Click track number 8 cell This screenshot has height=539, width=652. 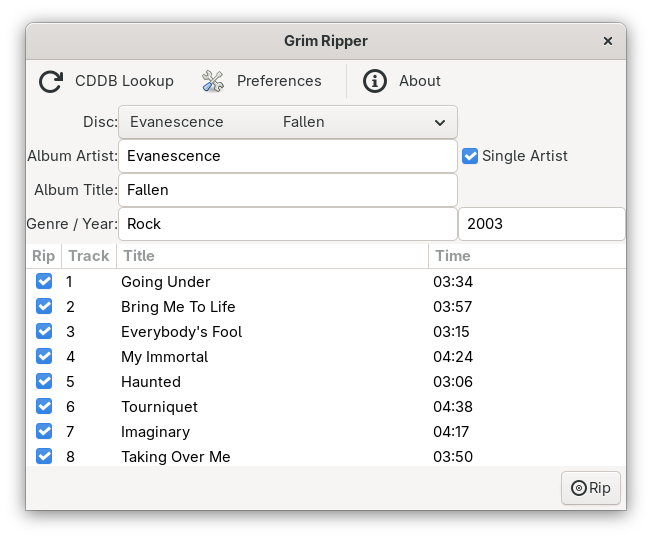pyautogui.click(x=70, y=456)
